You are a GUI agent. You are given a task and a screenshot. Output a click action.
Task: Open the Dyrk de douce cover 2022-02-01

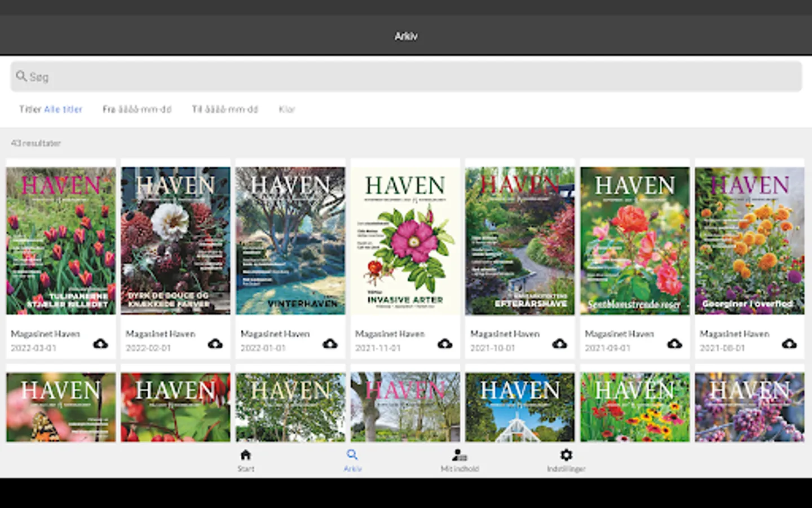[175, 241]
